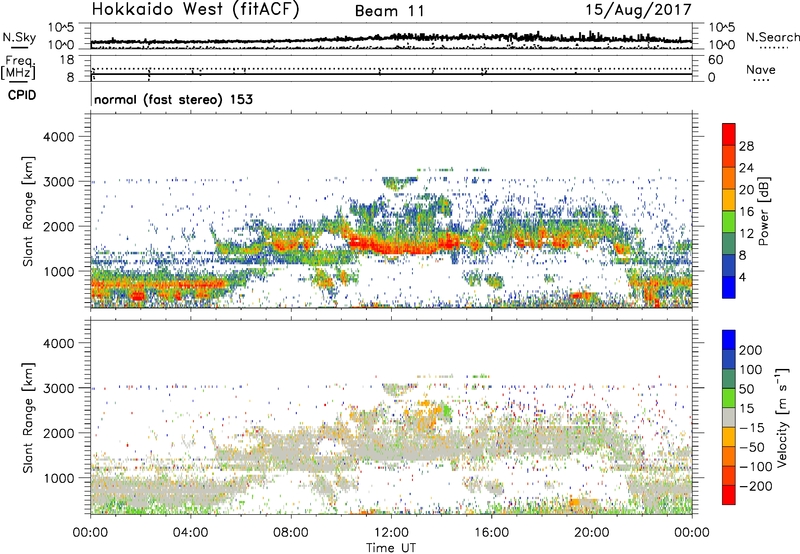Click the '28' power colorbar value
This screenshot has width=800, height=554.
(746, 146)
